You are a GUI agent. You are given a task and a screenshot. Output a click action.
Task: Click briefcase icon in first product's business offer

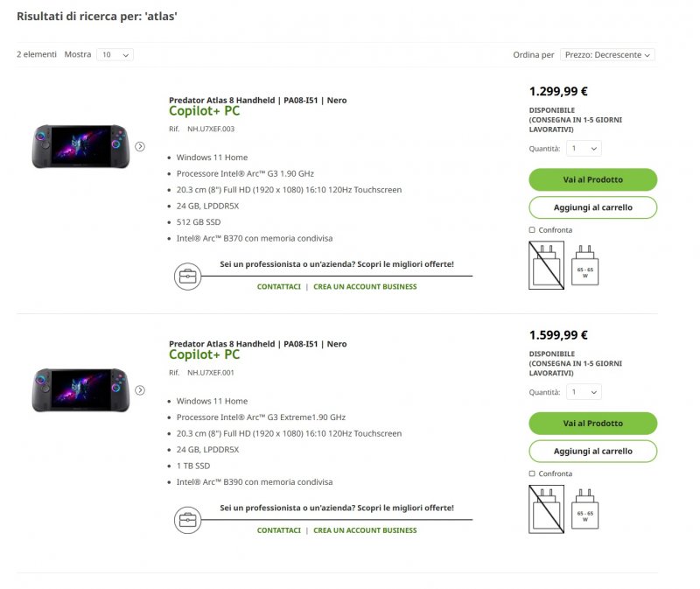point(187,277)
